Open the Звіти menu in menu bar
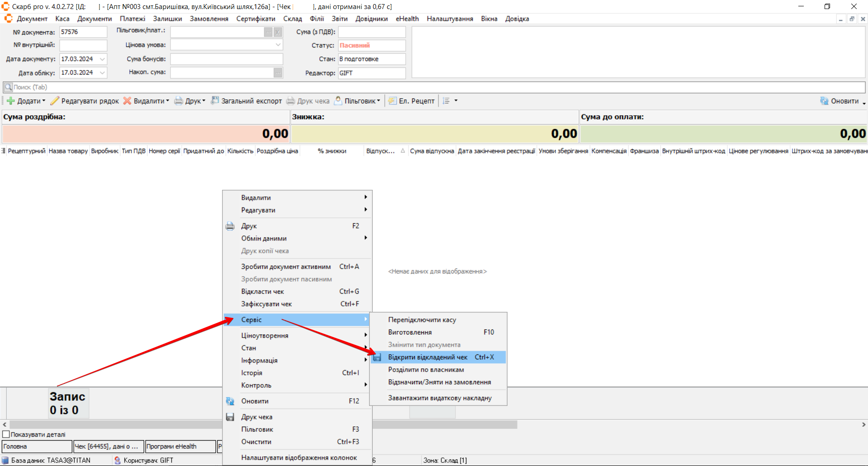 (x=339, y=19)
